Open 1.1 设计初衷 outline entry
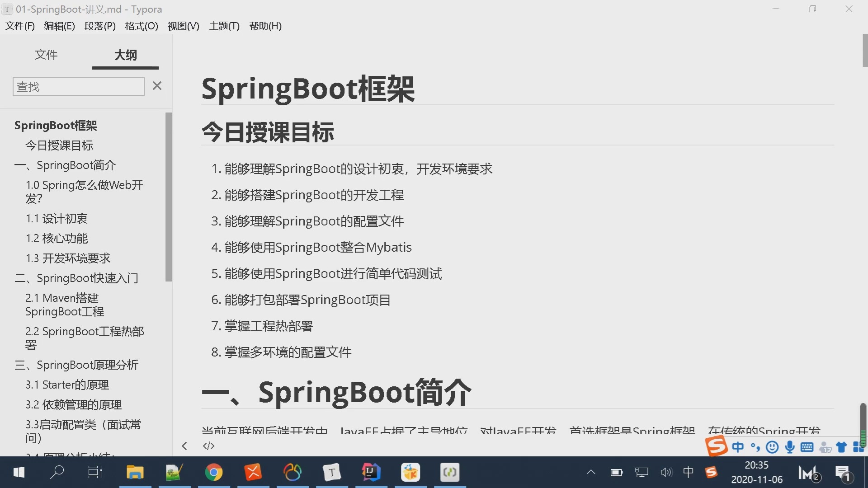Image resolution: width=868 pixels, height=488 pixels. [57, 219]
